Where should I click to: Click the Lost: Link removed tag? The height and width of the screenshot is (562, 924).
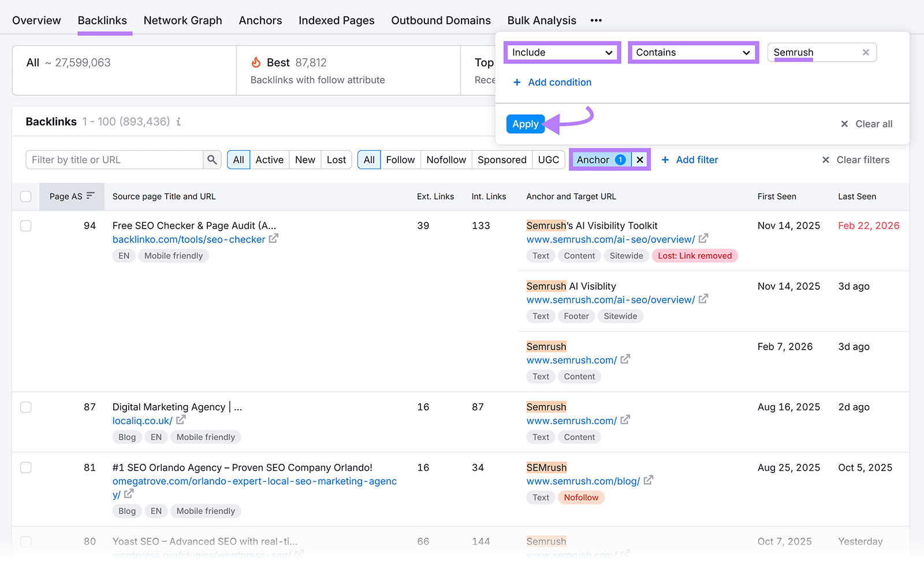(x=695, y=256)
